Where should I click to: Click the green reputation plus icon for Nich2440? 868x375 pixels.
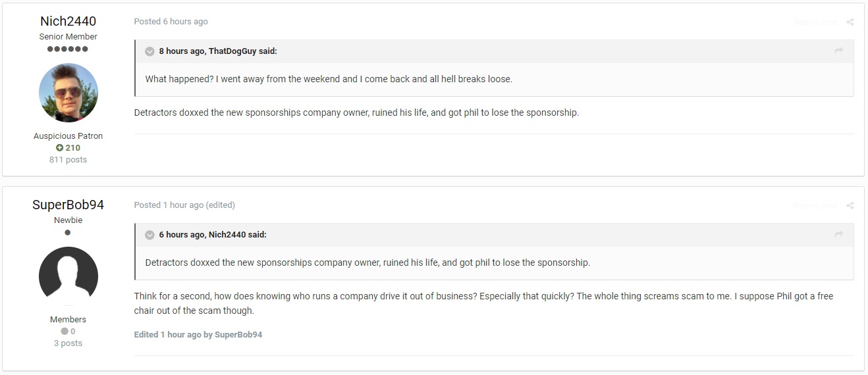tap(59, 148)
